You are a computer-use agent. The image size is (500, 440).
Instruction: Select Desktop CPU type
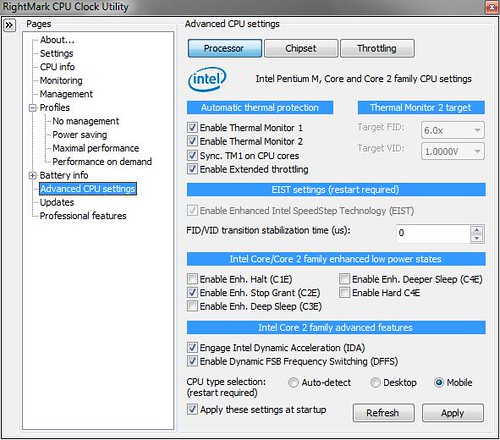tap(375, 383)
